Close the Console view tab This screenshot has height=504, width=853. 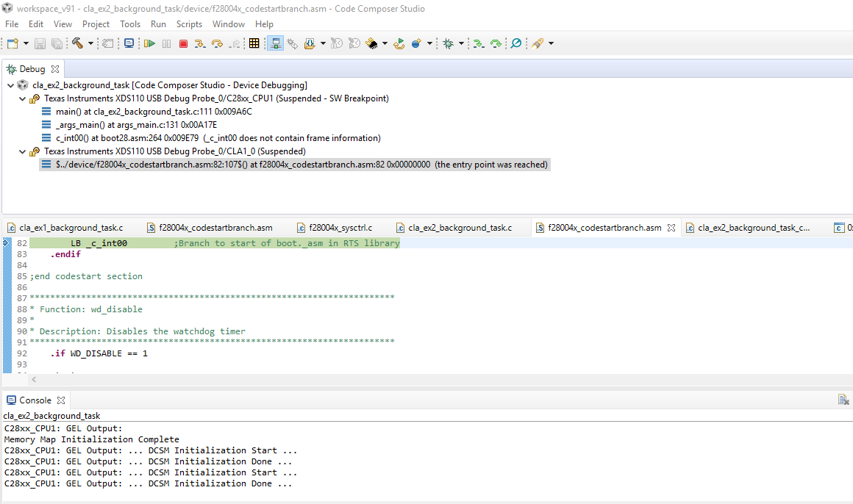(61, 400)
